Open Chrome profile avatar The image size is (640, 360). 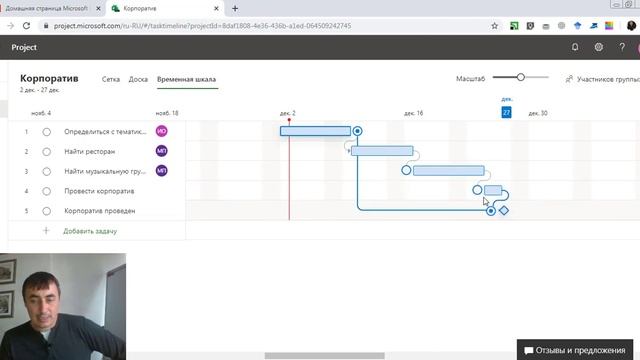[631, 26]
